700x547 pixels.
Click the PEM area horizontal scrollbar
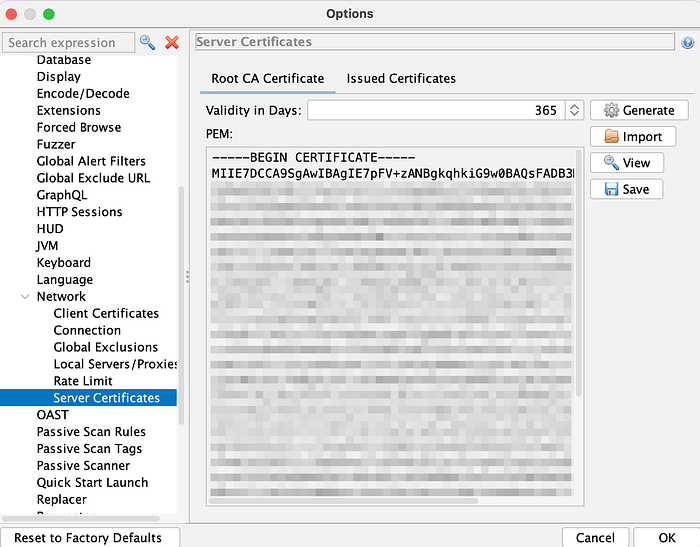point(343,501)
